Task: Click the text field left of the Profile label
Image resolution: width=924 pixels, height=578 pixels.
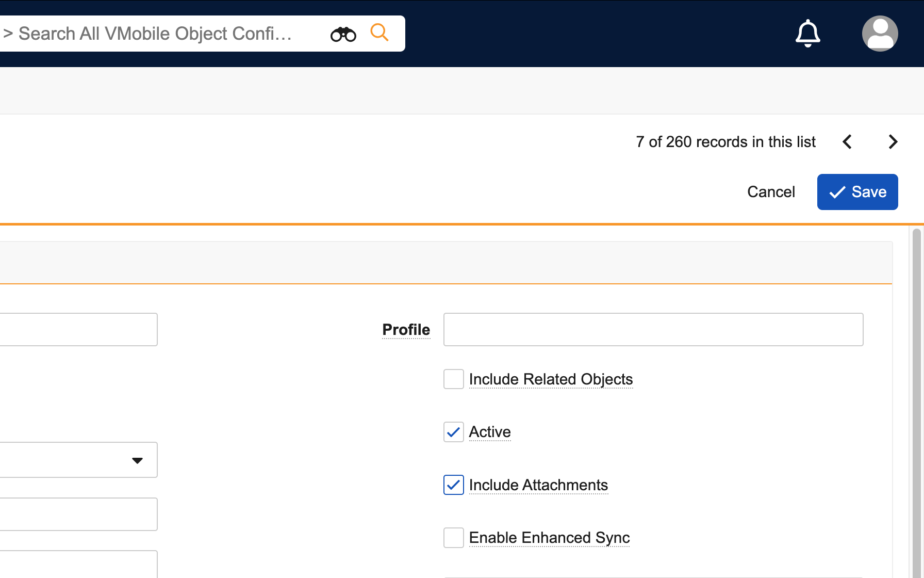Action: [x=77, y=330]
